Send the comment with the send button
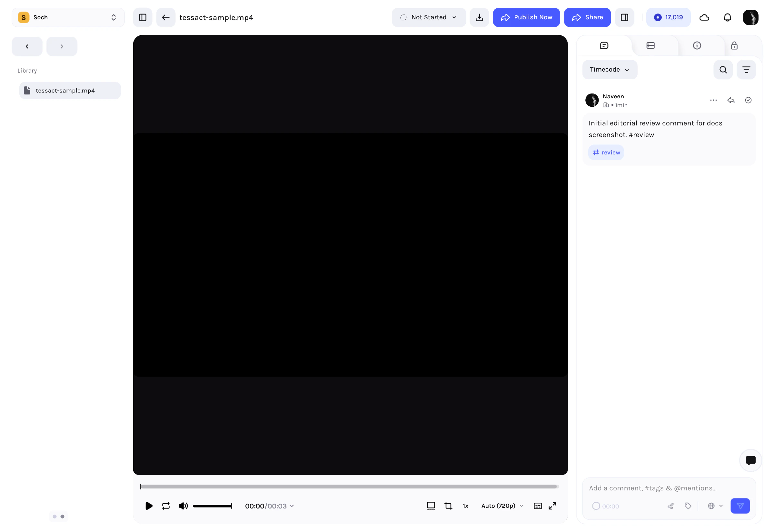This screenshot has height=532, width=774. pyautogui.click(x=740, y=506)
